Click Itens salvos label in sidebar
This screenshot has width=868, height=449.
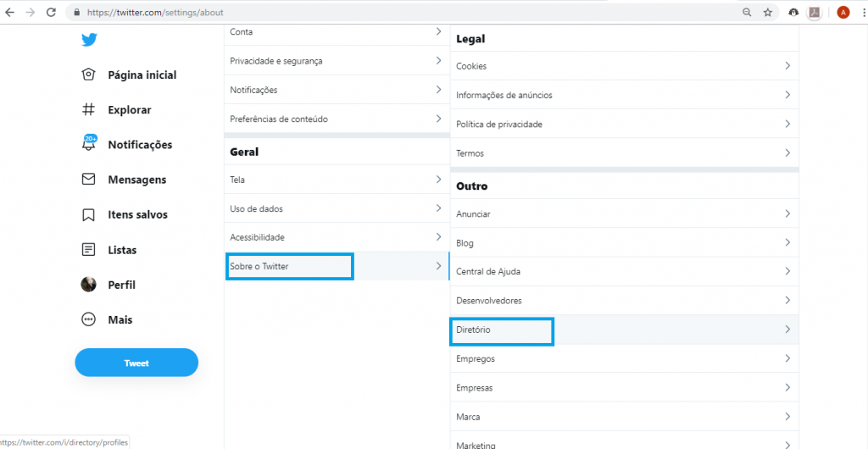tap(138, 214)
